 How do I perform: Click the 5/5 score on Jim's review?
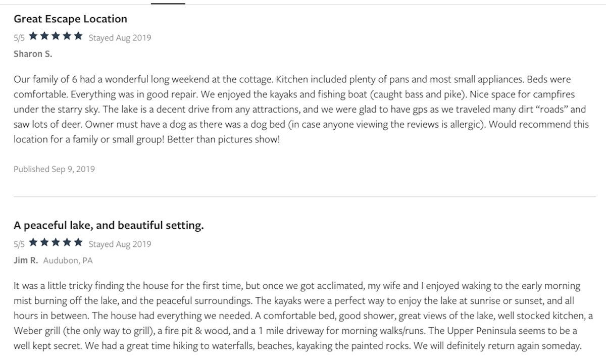(x=19, y=244)
